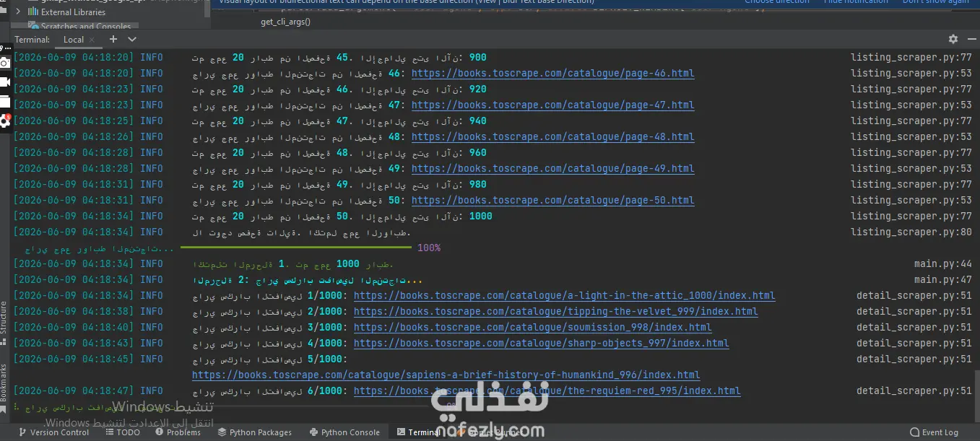Image resolution: width=980 pixels, height=441 pixels.
Task: Open the sharp-objects_997 index link
Action: (541, 343)
